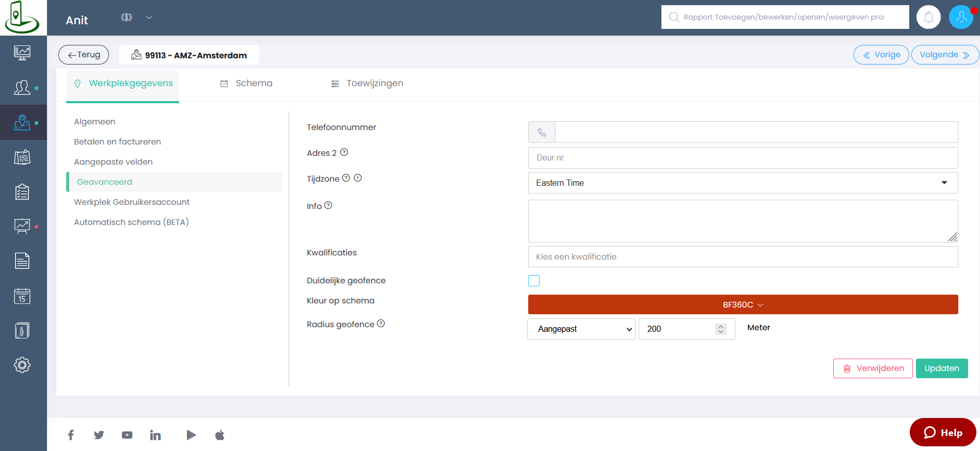The image size is (980, 451).
Task: Enable the Duidelijke geofence checkbox
Action: tap(534, 281)
